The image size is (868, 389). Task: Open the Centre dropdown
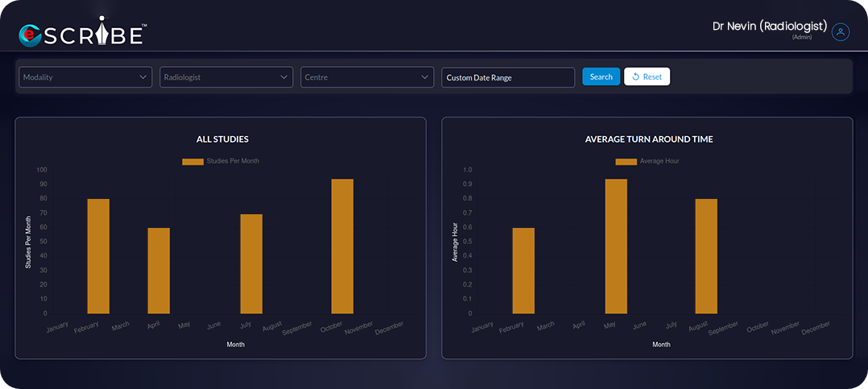point(367,77)
